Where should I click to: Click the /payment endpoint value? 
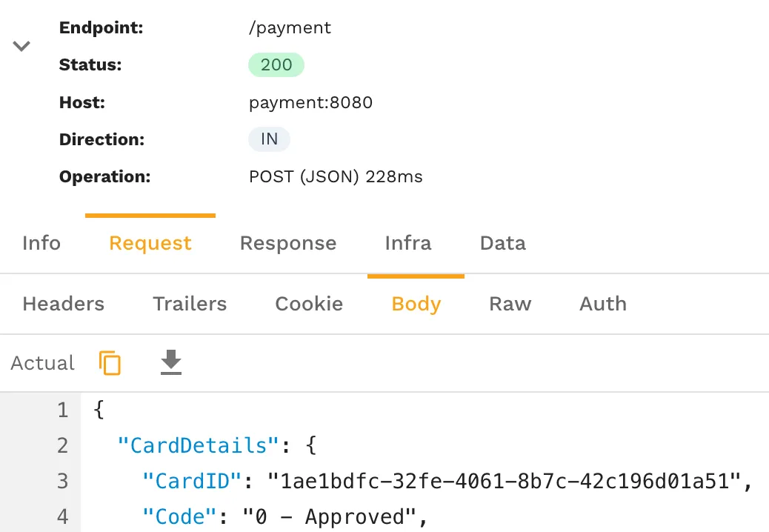point(290,27)
